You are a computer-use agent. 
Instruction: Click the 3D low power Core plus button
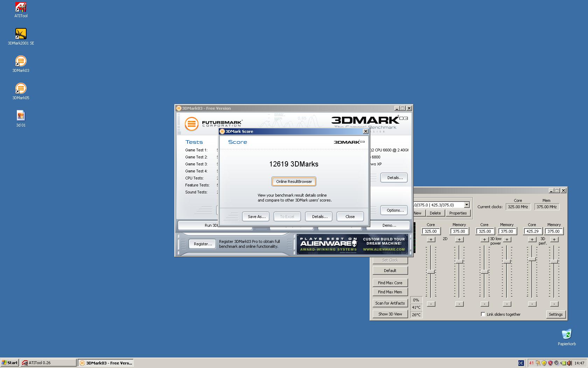pos(484,239)
